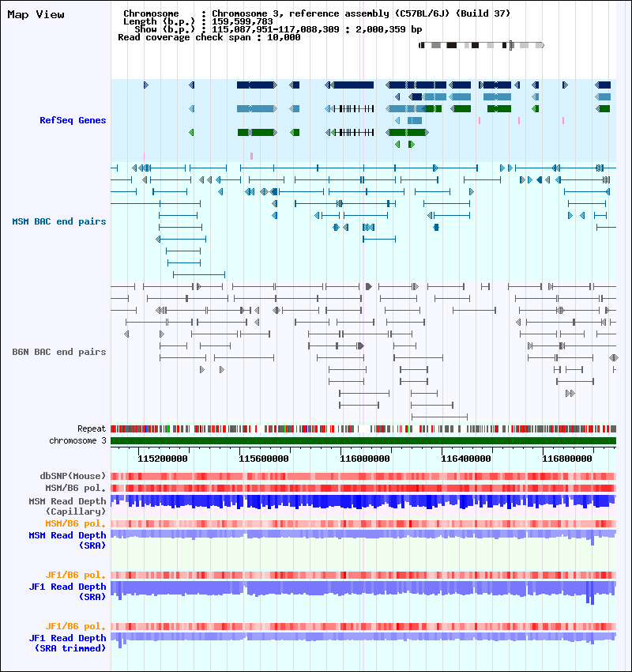Click the Repeat track label
The width and height of the screenshot is (632, 672).
(x=92, y=428)
